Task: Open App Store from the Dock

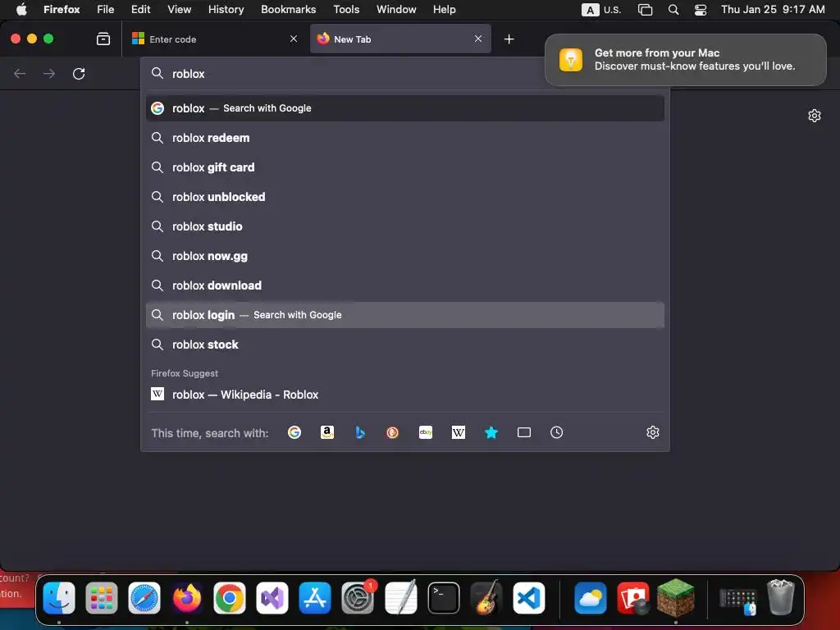Action: click(x=315, y=597)
